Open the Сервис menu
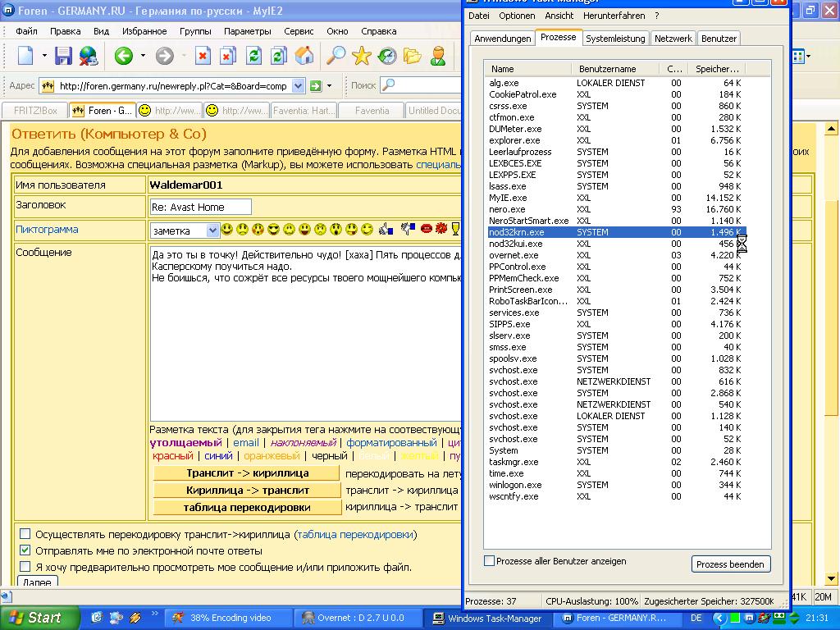The height and width of the screenshot is (630, 840). coord(299,31)
